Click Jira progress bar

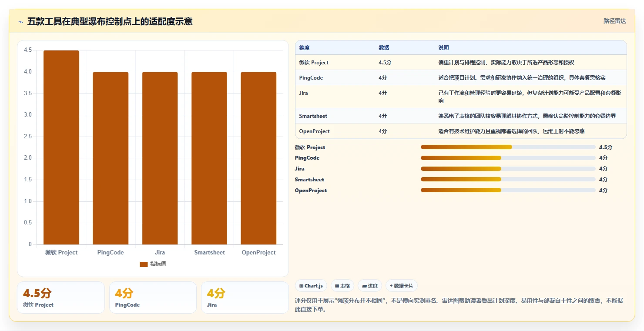508,169
